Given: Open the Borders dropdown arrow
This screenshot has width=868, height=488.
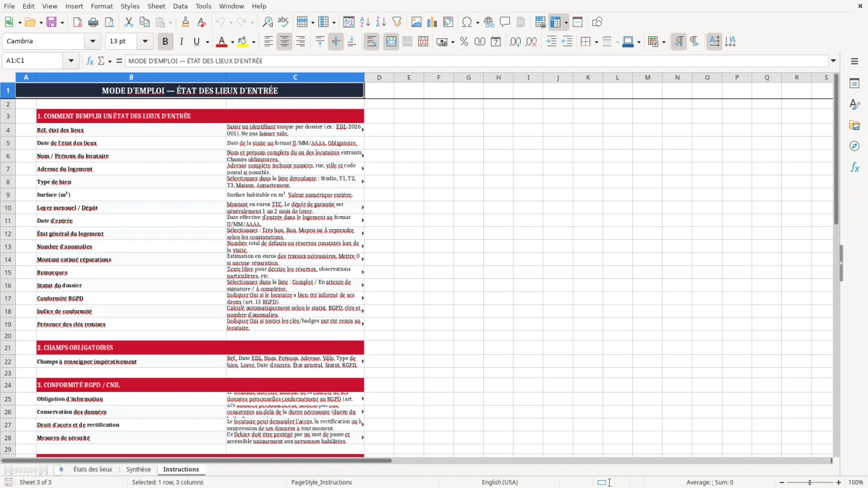Looking at the screenshot, I should point(596,42).
